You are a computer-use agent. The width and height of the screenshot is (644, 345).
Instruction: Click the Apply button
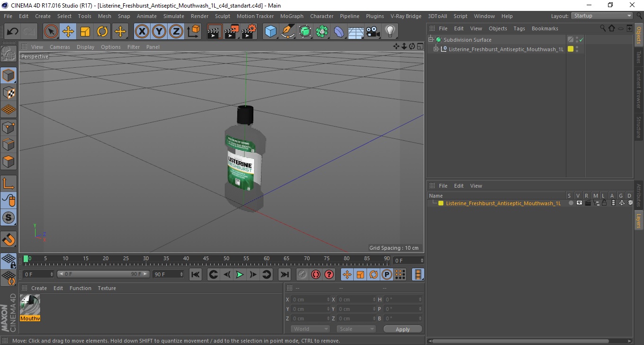click(402, 329)
